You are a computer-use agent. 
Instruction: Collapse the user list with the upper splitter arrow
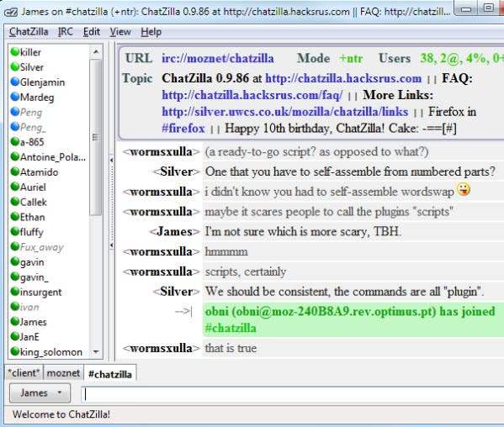112,160
